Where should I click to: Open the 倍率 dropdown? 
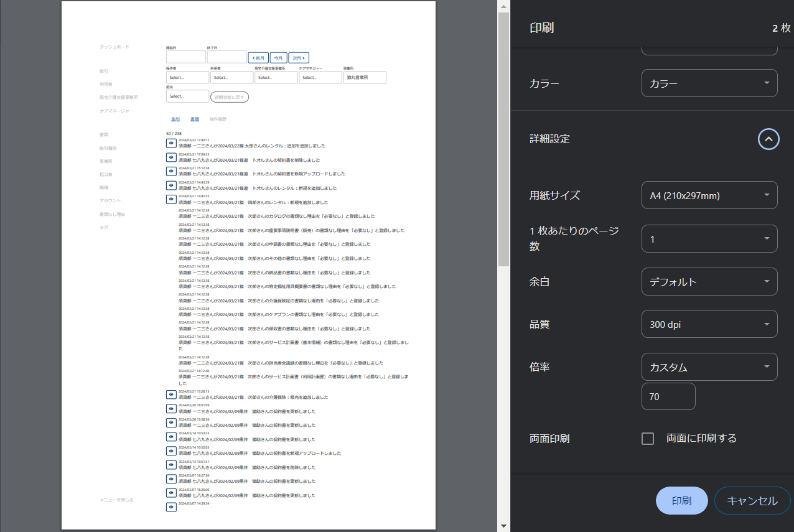click(x=709, y=366)
